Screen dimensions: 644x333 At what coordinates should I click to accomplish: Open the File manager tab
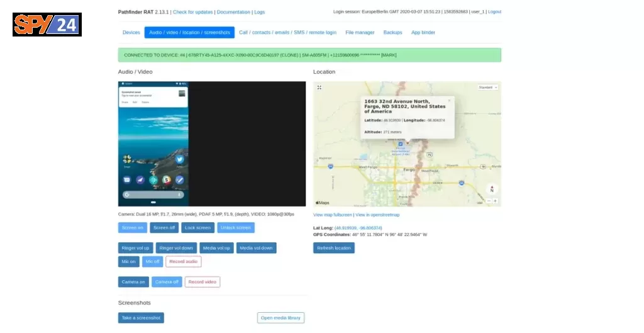(x=360, y=33)
